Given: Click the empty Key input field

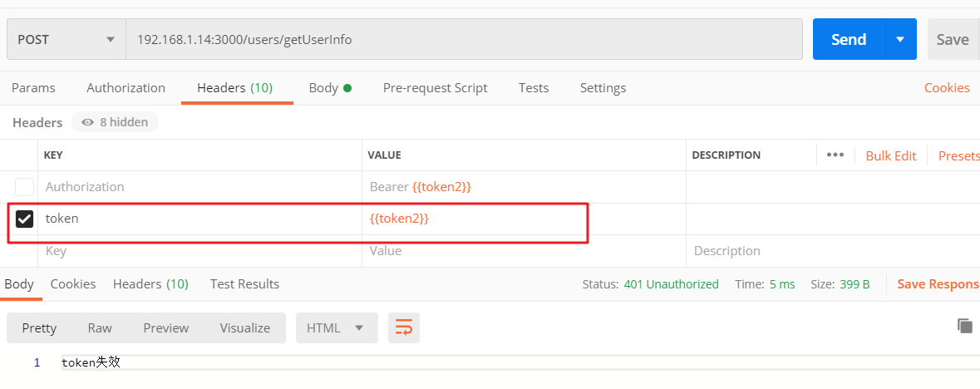Looking at the screenshot, I should coord(200,251).
